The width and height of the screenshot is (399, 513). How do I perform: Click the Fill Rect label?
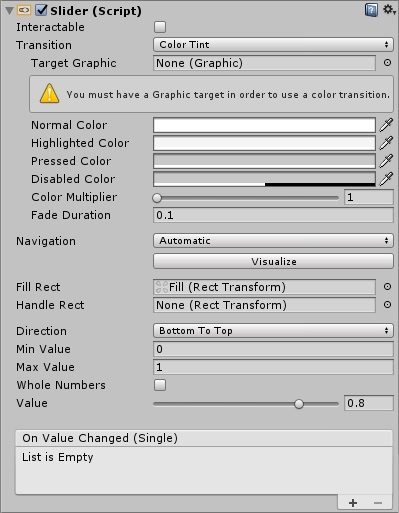38,287
